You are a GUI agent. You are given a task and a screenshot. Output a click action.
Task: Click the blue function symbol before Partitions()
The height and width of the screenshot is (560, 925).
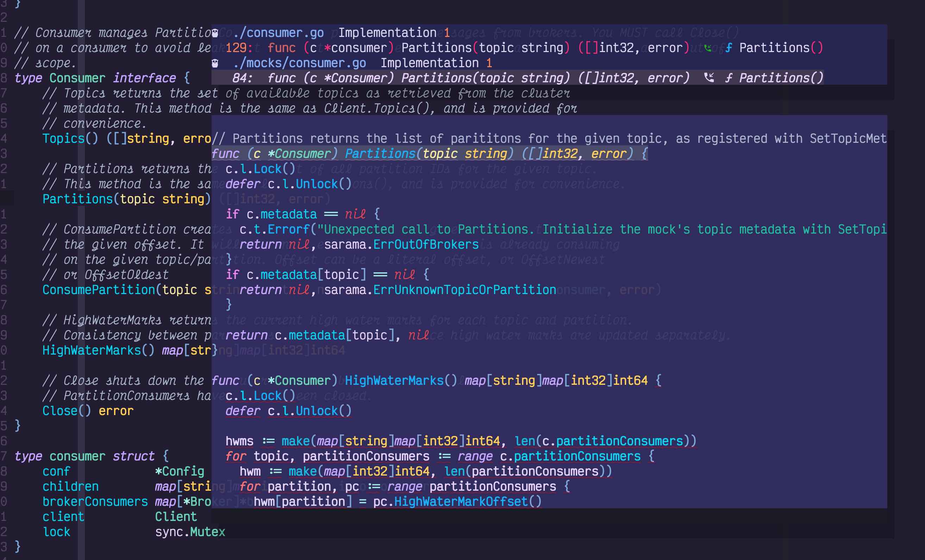(729, 48)
